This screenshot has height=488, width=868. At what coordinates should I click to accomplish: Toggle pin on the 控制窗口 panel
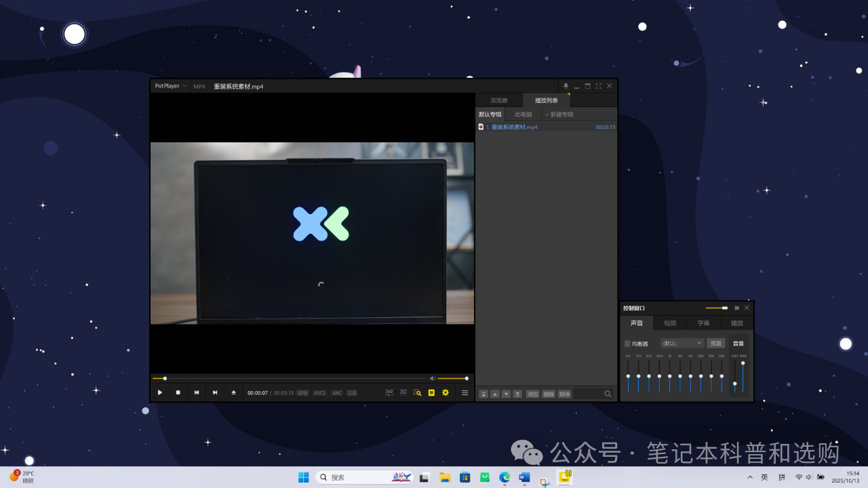[x=736, y=308]
